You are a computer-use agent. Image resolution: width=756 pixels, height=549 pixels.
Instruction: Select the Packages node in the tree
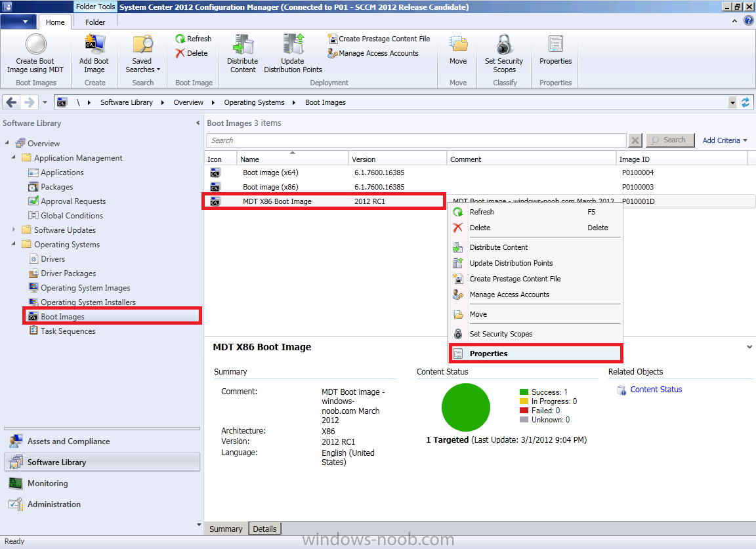(x=51, y=187)
